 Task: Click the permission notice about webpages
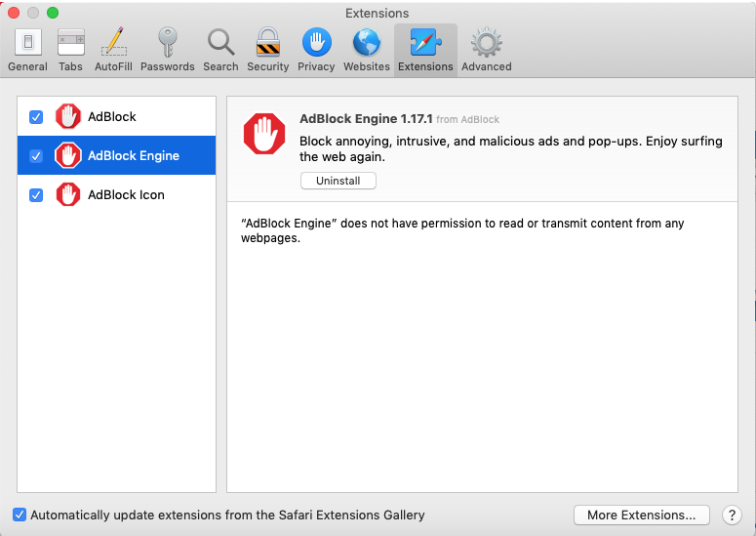462,230
